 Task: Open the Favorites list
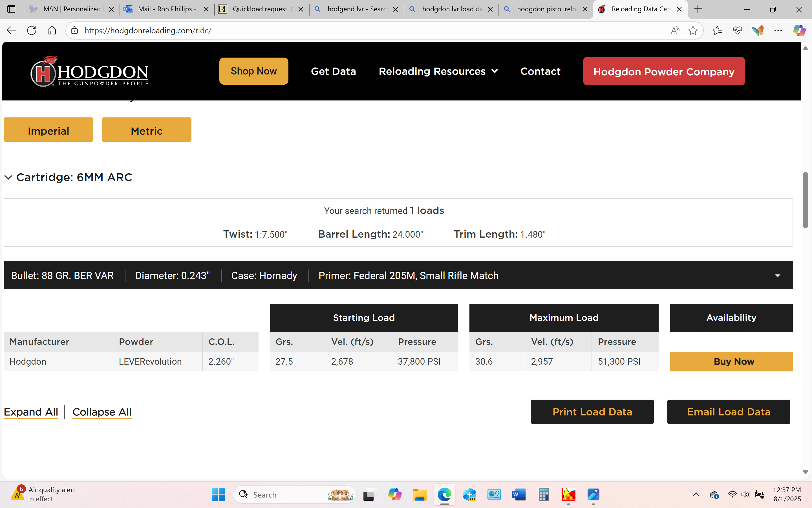[x=717, y=30]
